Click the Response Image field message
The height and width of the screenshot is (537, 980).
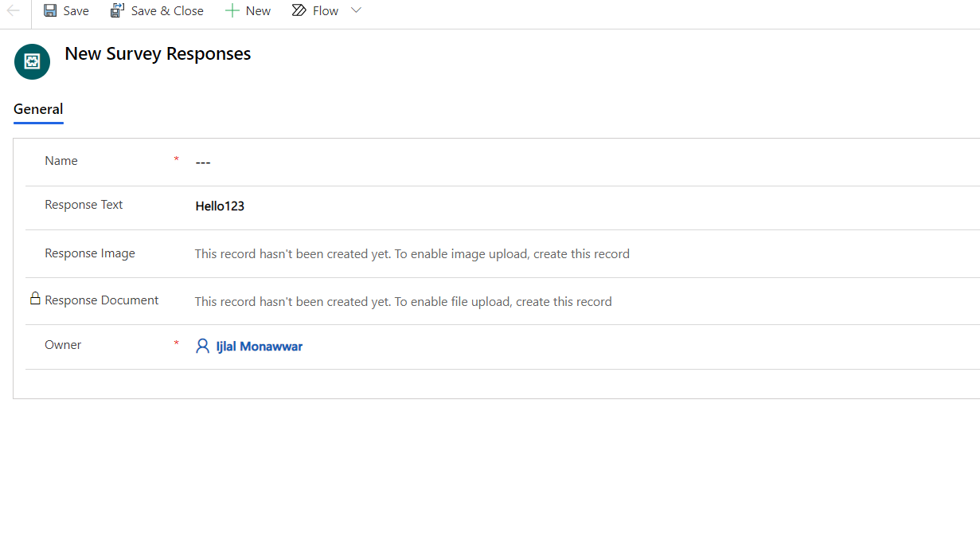413,253
